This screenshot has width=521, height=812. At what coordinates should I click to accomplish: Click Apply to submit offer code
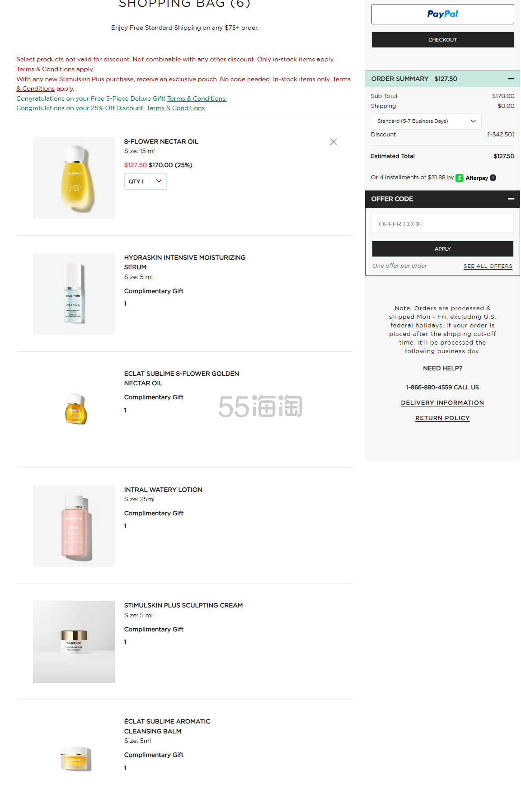pyautogui.click(x=442, y=249)
